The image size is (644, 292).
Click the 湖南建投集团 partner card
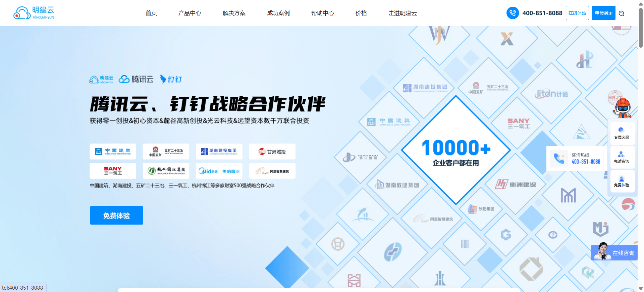pos(219,151)
